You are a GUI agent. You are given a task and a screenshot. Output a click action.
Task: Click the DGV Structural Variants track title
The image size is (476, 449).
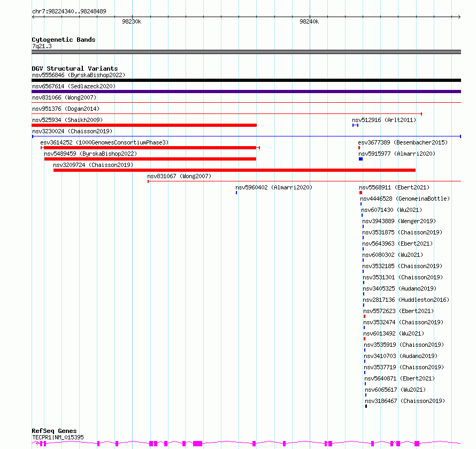click(75, 69)
